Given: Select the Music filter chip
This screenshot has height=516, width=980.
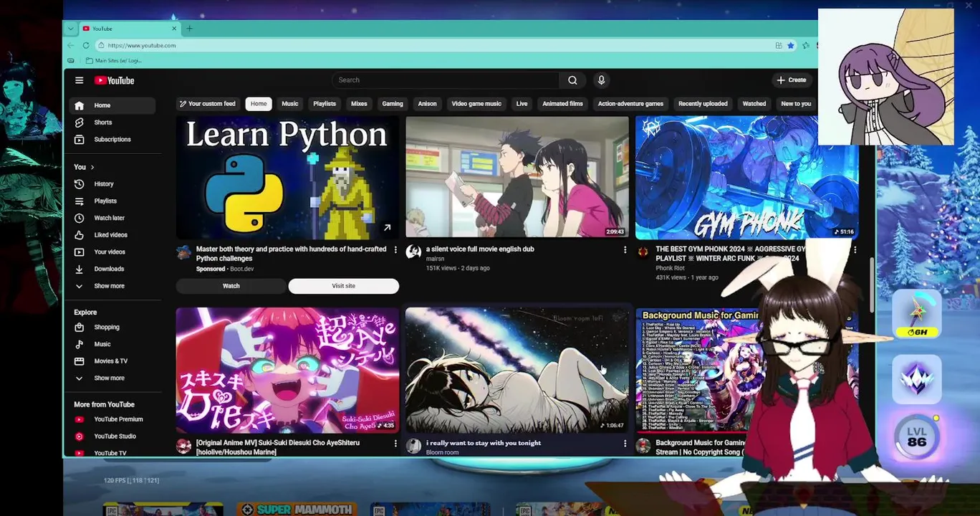Looking at the screenshot, I should point(290,104).
